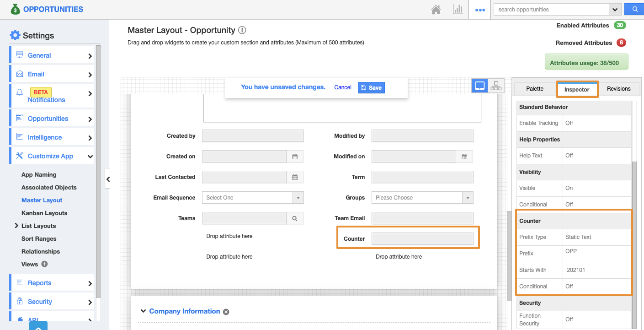Toggle the Help Text Off value
The height and width of the screenshot is (330, 644).
point(569,156)
